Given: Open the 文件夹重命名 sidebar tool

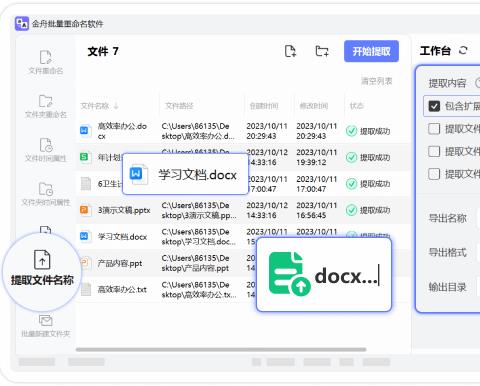Looking at the screenshot, I should coord(46,106).
